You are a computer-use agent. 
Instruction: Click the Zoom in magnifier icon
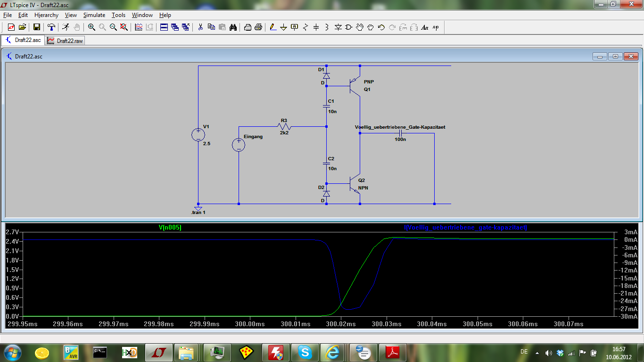click(x=91, y=27)
